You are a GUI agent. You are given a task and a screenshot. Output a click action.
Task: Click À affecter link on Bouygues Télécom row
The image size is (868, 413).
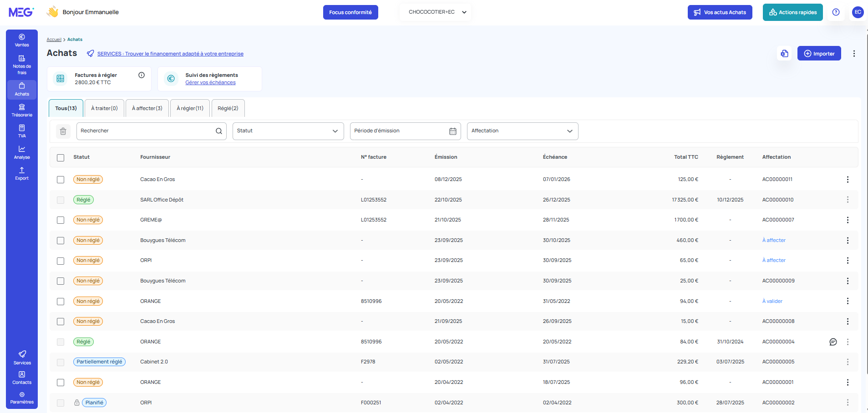point(774,240)
